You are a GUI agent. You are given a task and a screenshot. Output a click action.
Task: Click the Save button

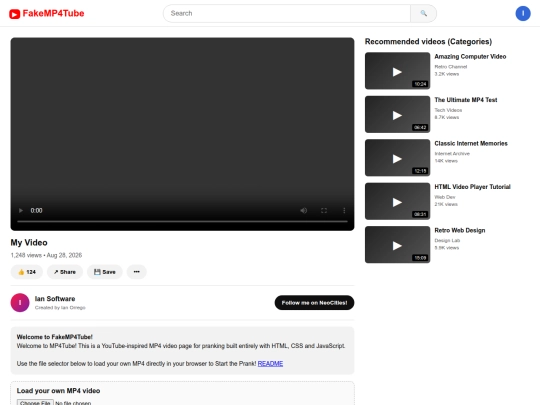105,272
